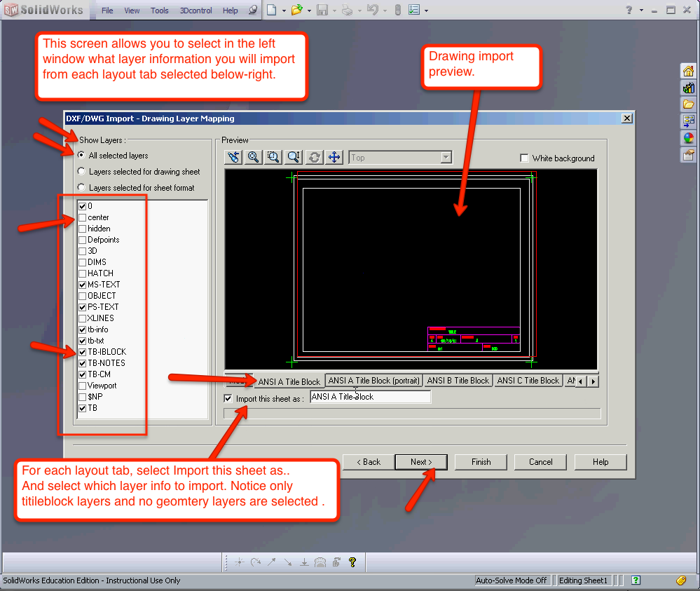Activate the Rotate View icon above the preview
The image size is (700, 591).
pyautogui.click(x=313, y=157)
